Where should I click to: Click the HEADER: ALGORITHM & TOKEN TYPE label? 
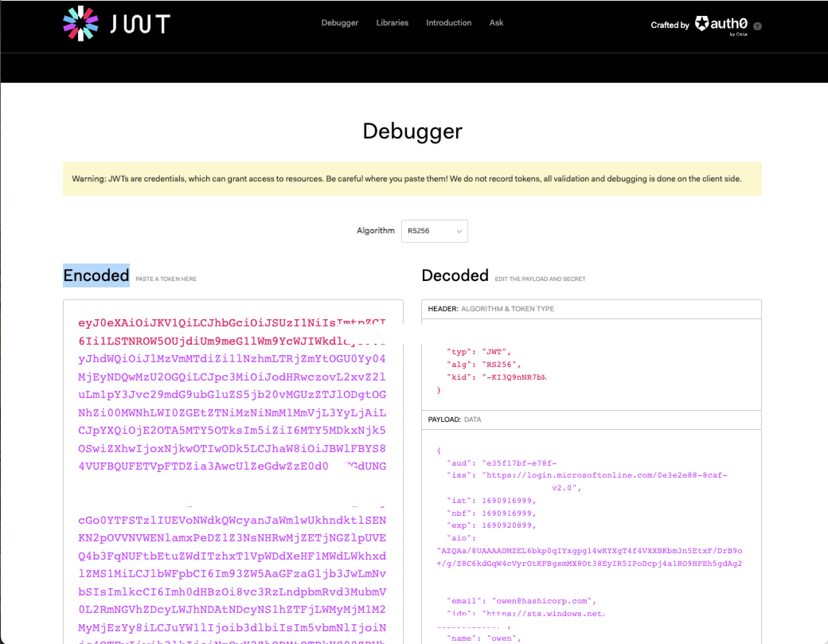coord(491,309)
